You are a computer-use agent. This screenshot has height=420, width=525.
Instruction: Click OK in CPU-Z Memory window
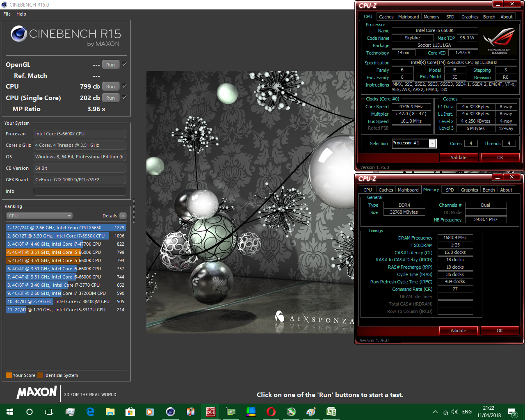(x=500, y=331)
